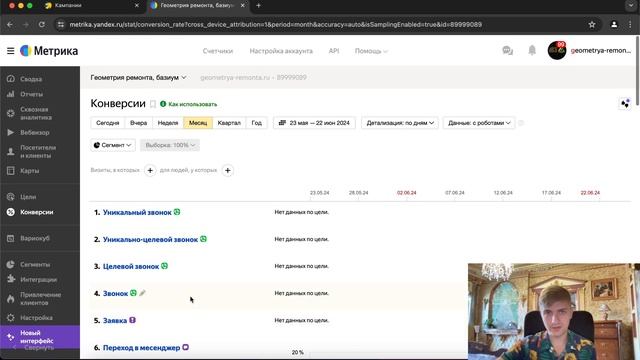The height and width of the screenshot is (360, 640).
Task: Open API in top navigation
Action: [333, 51]
